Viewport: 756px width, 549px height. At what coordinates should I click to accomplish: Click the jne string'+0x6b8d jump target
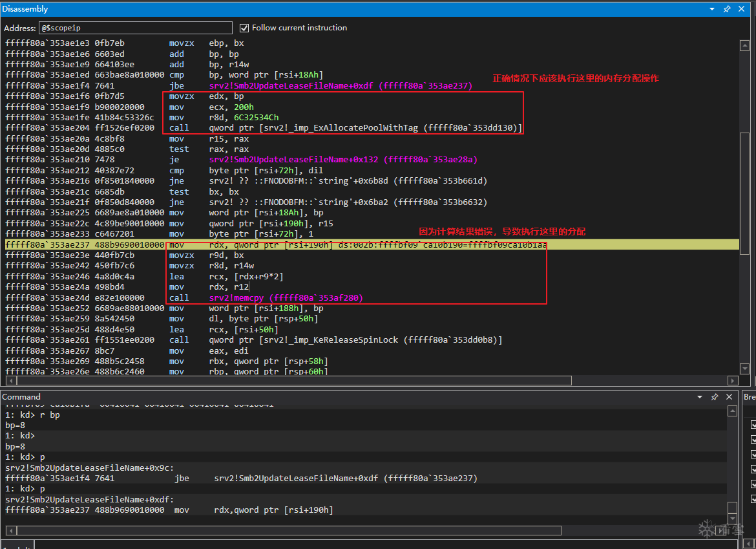(348, 181)
